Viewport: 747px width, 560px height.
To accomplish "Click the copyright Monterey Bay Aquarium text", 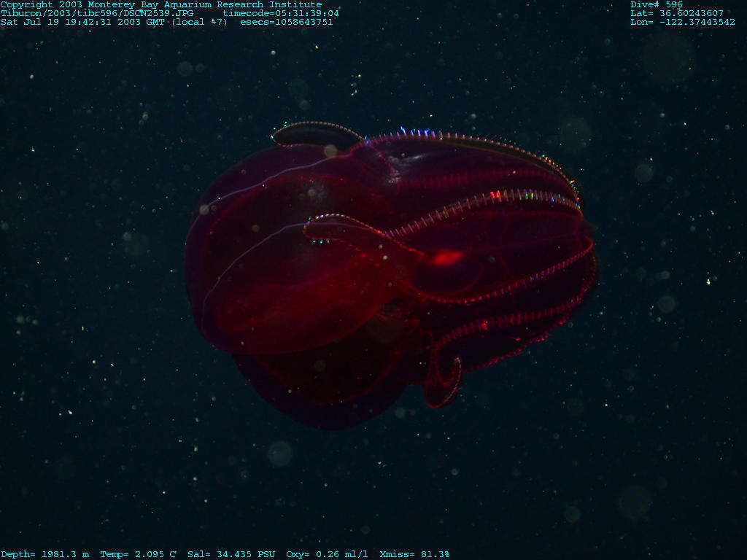I will [x=160, y=4].
